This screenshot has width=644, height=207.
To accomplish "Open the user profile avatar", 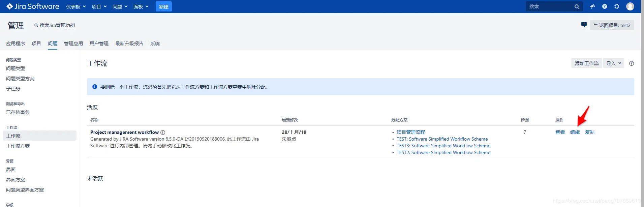I will tap(630, 6).
